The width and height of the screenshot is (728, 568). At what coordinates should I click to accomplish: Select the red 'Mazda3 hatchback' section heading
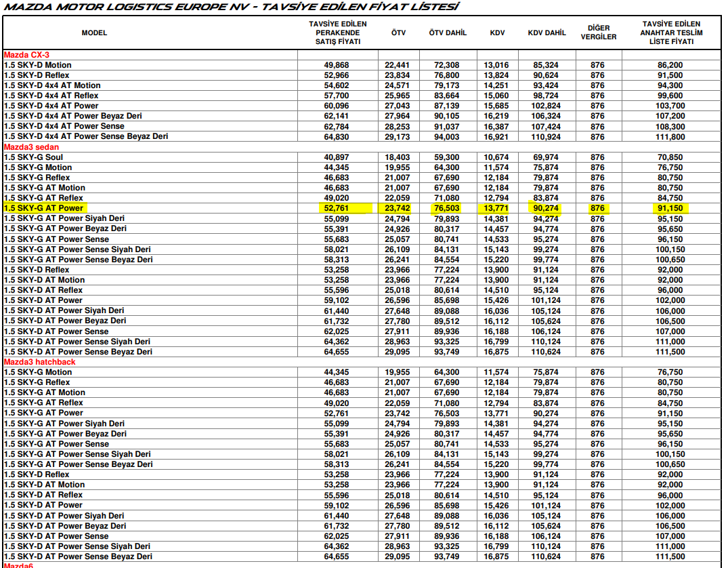39,362
